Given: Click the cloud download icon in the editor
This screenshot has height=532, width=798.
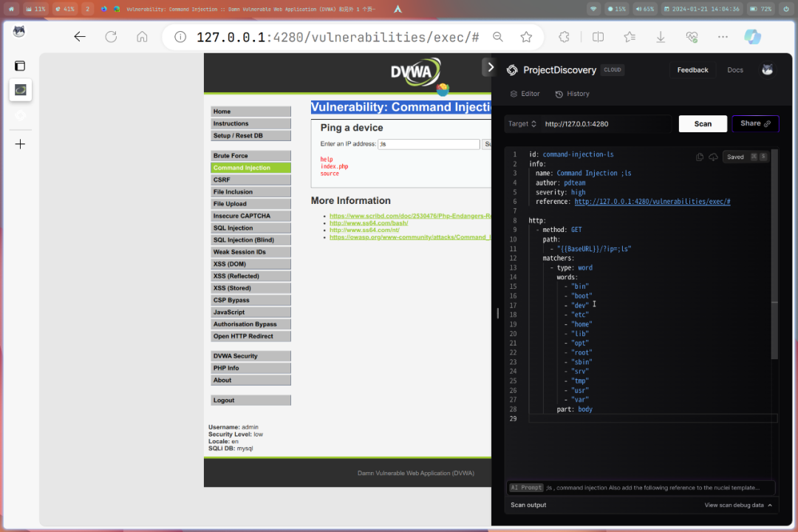Looking at the screenshot, I should click(x=713, y=157).
